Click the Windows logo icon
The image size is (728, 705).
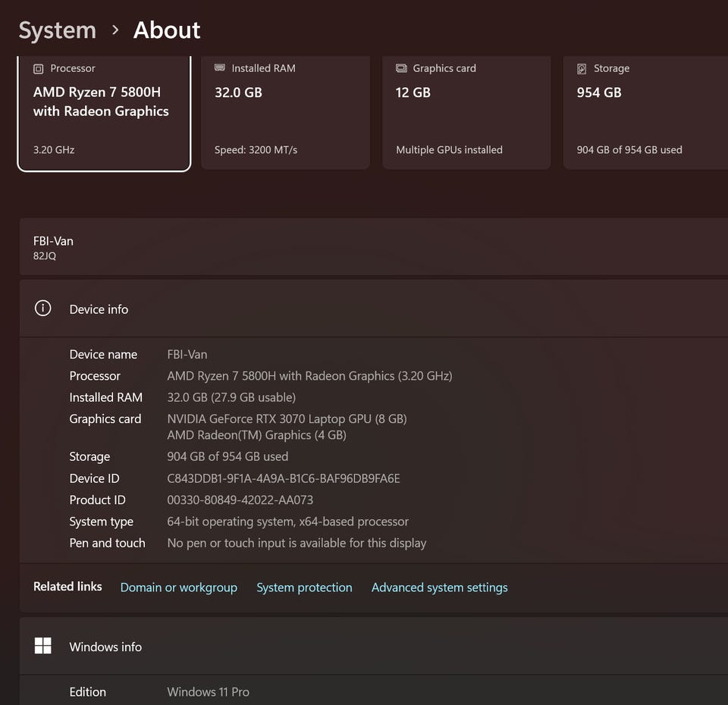point(43,646)
